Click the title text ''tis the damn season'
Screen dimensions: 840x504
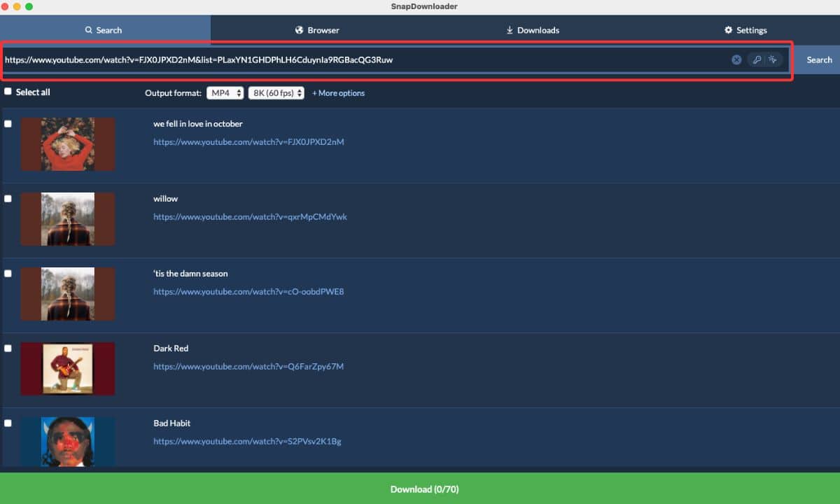[190, 274]
